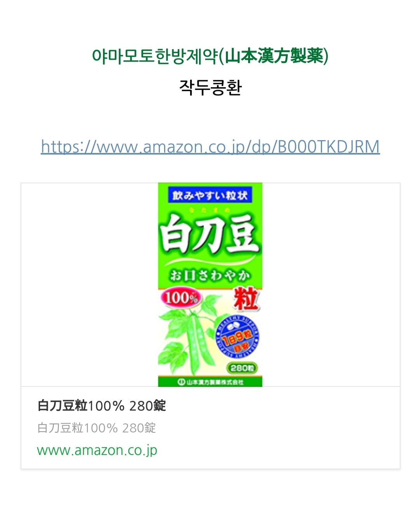Screen dimensions: 420x506
Task: Tap the お口さわやか text on the box
Action: pos(210,276)
